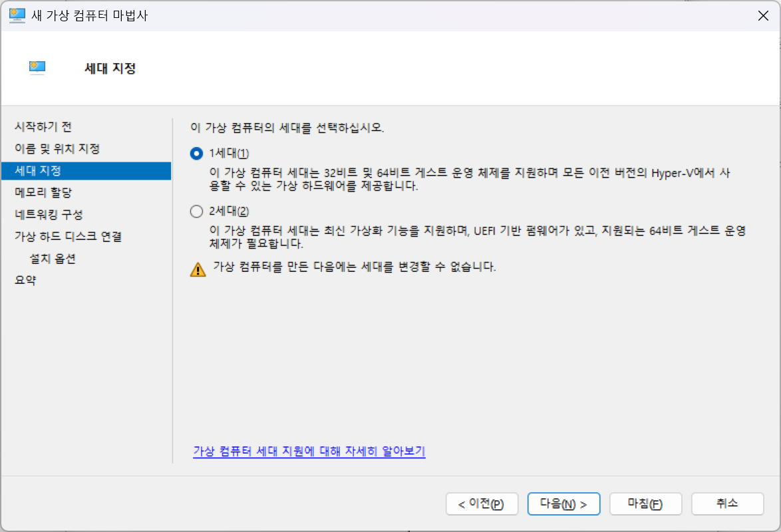This screenshot has height=532, width=781.
Task: Go to 이름 및 위치 지정 step
Action: pyautogui.click(x=57, y=149)
